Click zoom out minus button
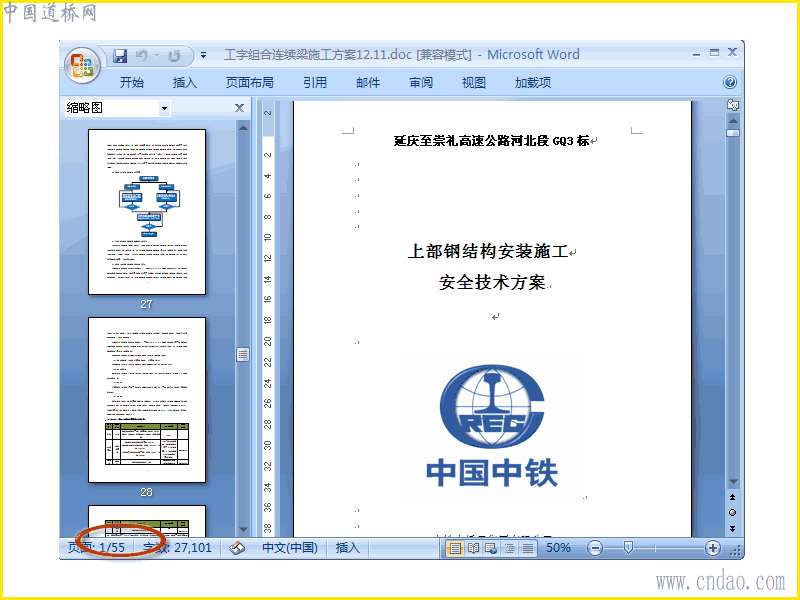Screen dimensions: 800x600 pyautogui.click(x=595, y=548)
